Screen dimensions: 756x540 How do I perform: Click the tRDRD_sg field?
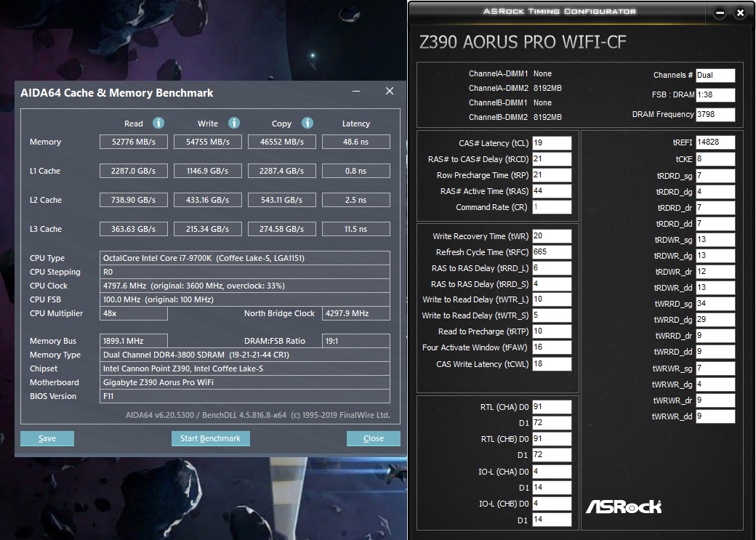(715, 176)
